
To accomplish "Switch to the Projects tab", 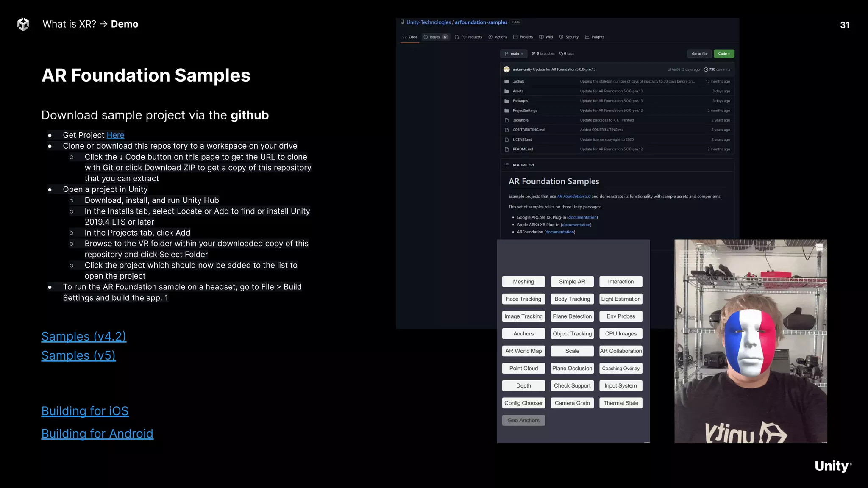I will [523, 37].
